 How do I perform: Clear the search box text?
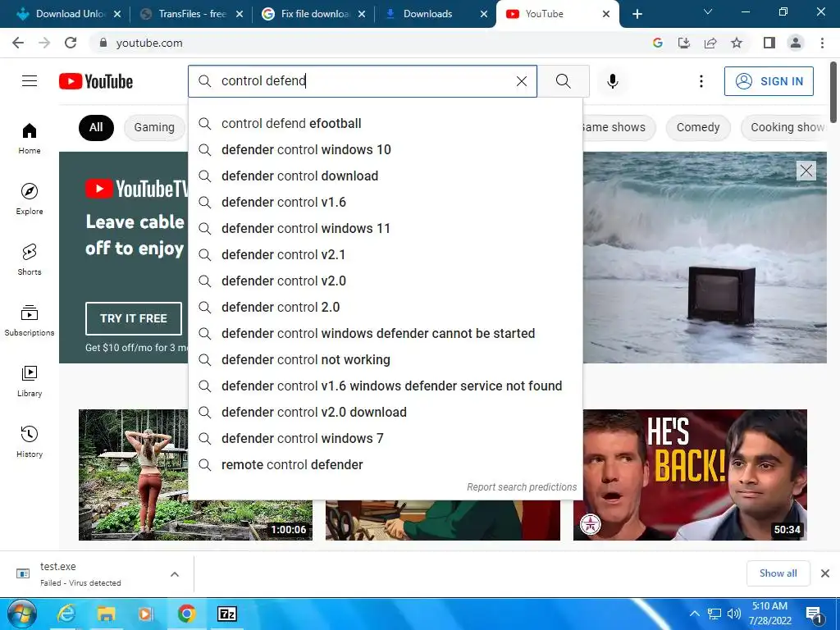click(521, 81)
